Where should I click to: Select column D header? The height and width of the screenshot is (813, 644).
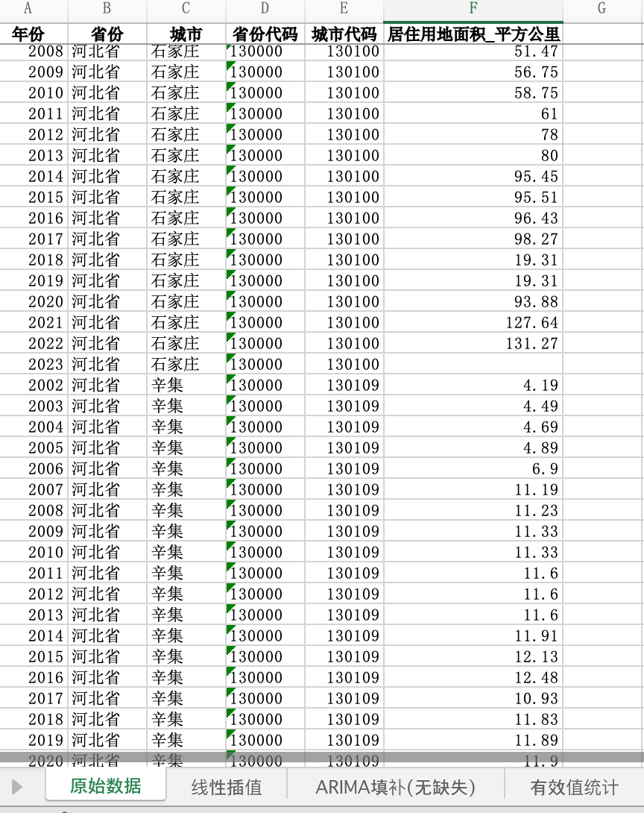265,7
